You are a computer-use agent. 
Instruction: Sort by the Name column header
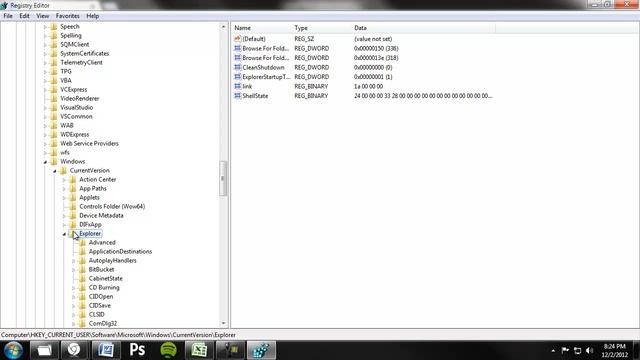[x=261, y=28]
